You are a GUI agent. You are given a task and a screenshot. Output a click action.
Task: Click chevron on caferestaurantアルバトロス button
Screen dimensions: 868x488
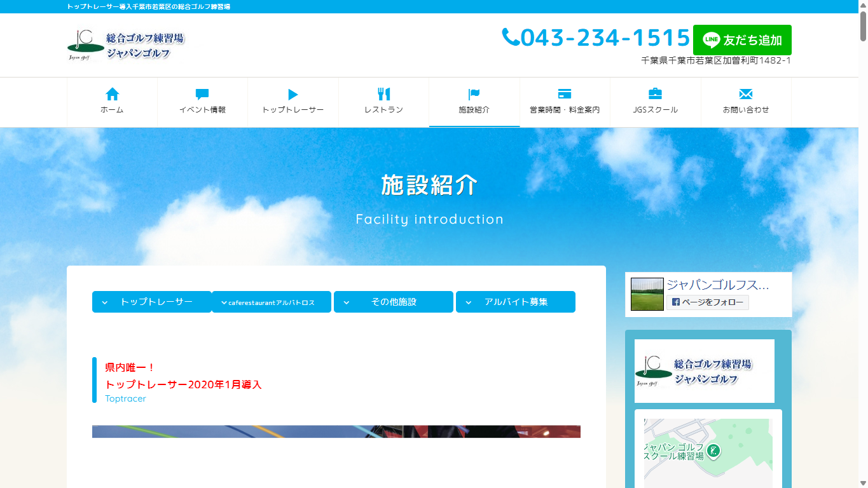224,302
